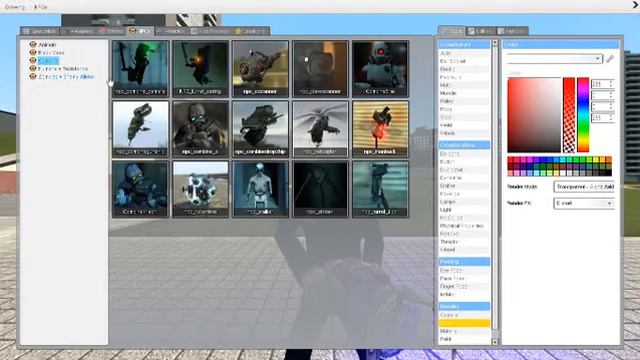
Task: Open the Render FX dropdown
Action: point(584,203)
